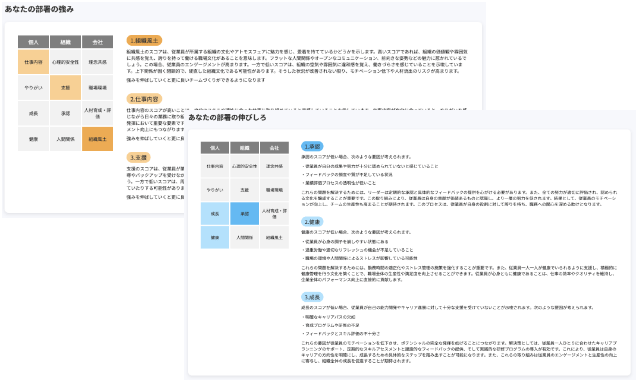Select 組織 column header in 強み table
The width and height of the screenshot is (638, 382).
tap(66, 42)
